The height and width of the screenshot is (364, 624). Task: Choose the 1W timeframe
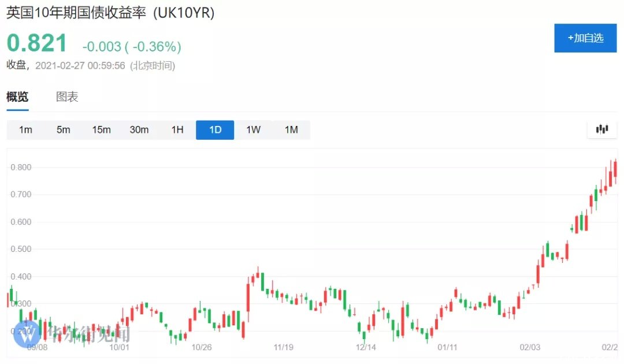[253, 130]
